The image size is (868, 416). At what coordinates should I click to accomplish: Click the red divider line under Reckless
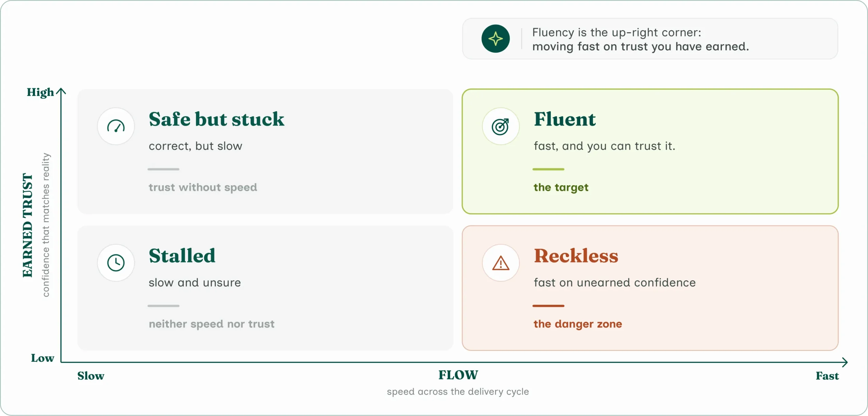point(548,306)
